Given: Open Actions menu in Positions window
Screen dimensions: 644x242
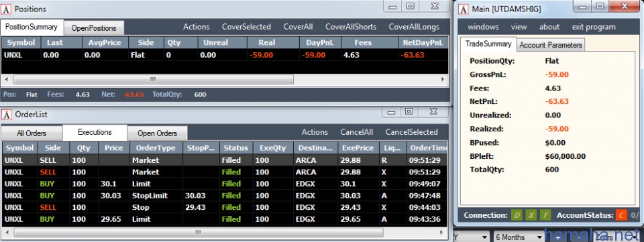Looking at the screenshot, I should pos(197,27).
